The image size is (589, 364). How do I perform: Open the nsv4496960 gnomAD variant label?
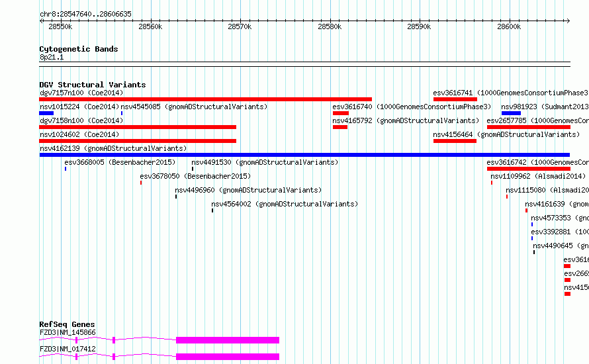(248, 190)
